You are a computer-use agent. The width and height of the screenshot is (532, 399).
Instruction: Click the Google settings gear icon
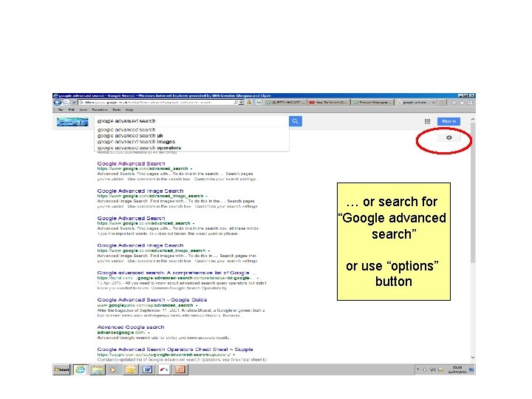[449, 137]
